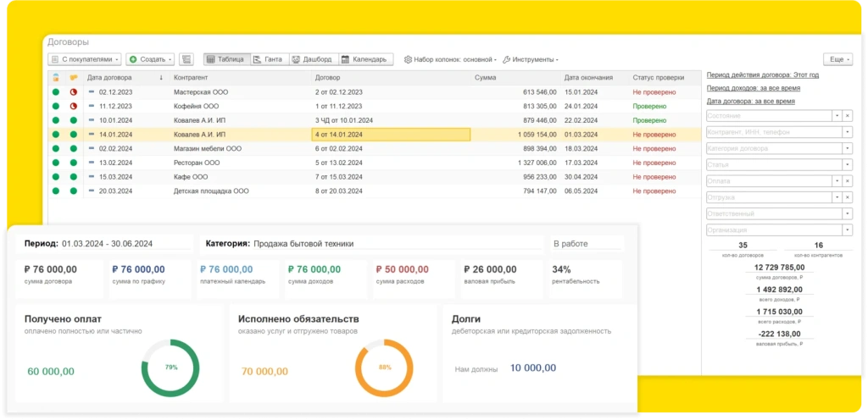Click red pie indicator in Кофейня ООО row
The width and height of the screenshot is (868, 420).
tap(73, 106)
